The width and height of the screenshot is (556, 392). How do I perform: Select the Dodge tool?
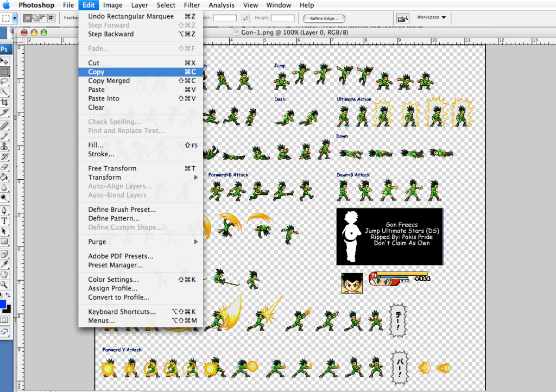(4, 198)
